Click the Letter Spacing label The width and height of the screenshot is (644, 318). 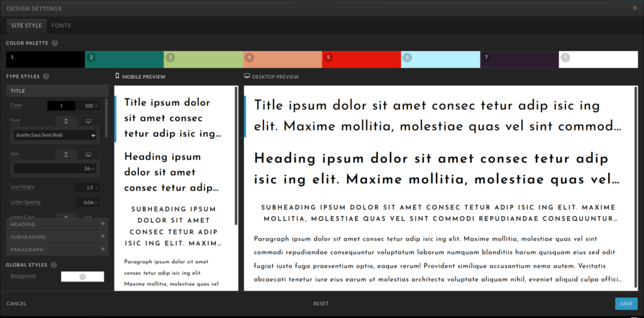(25, 202)
